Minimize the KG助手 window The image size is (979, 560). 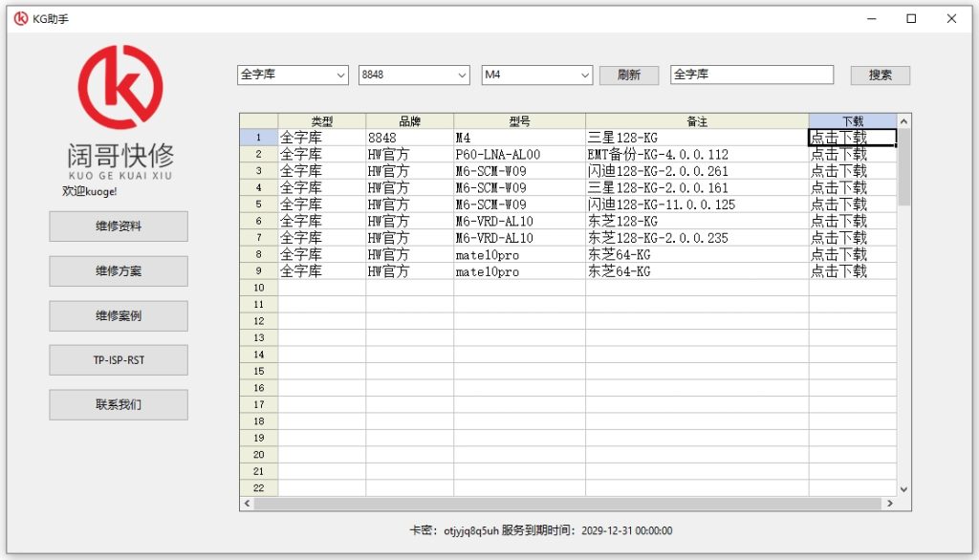click(872, 19)
